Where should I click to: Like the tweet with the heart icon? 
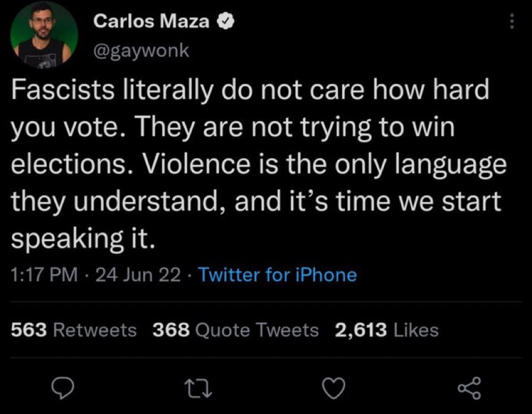[334, 388]
